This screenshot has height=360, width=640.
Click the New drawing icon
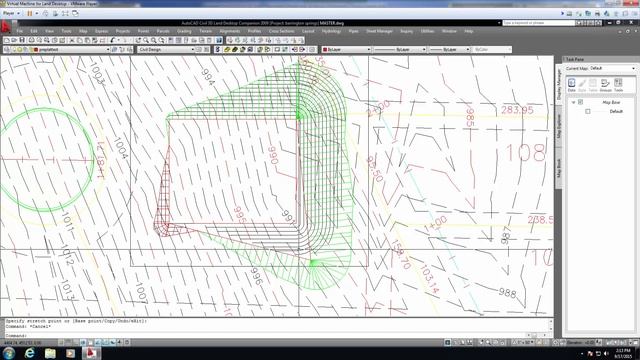(7, 40)
